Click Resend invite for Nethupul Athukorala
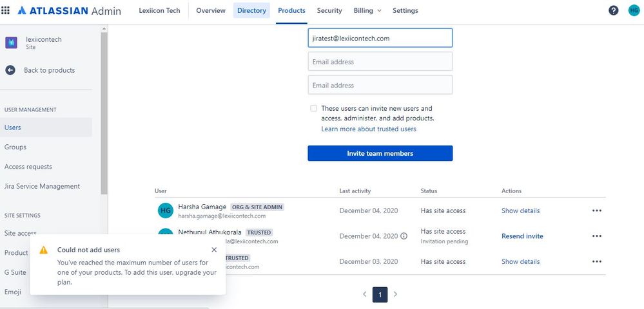Viewport: 644px width, 309px height. click(522, 236)
